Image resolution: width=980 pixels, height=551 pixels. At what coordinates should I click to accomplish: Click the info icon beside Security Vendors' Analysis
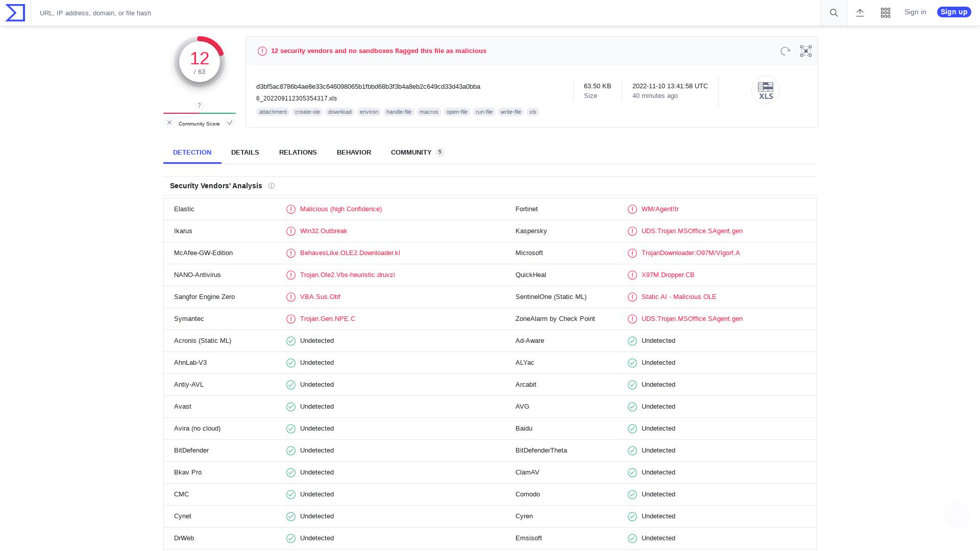tap(272, 186)
